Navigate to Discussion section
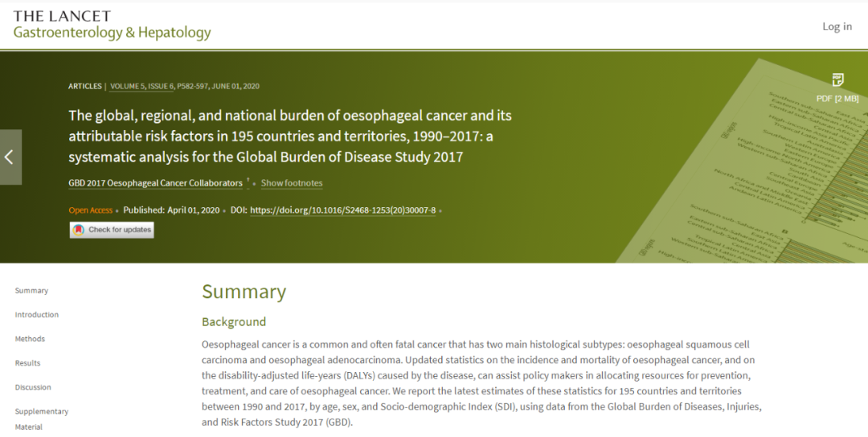 tap(33, 387)
